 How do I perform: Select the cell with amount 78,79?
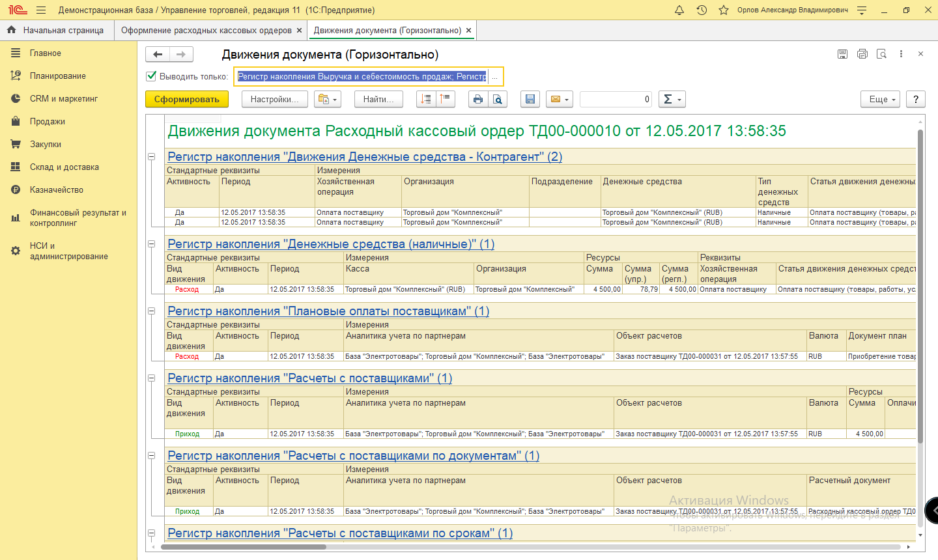tap(641, 289)
